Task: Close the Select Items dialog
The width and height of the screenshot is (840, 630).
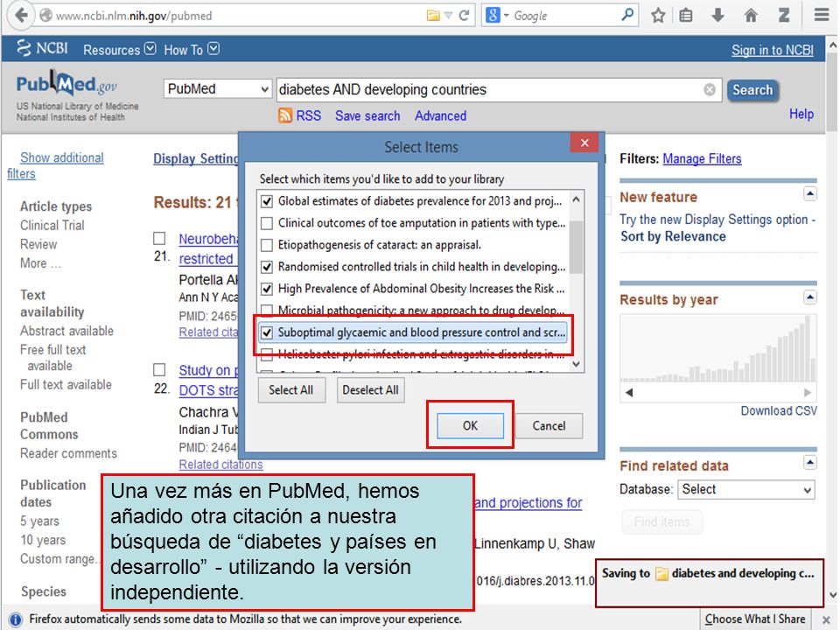Action: [584, 143]
